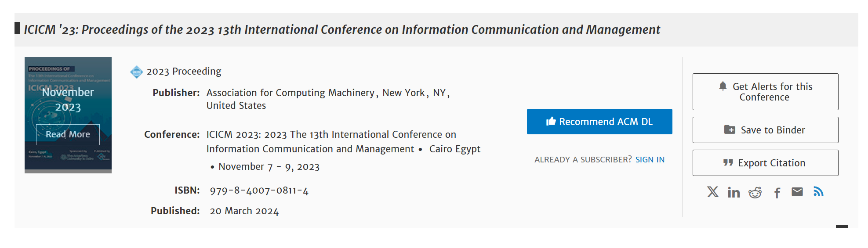Click the ACM proceeding diamond badge icon
Viewport: 868px width, 248px height.
coord(137,72)
